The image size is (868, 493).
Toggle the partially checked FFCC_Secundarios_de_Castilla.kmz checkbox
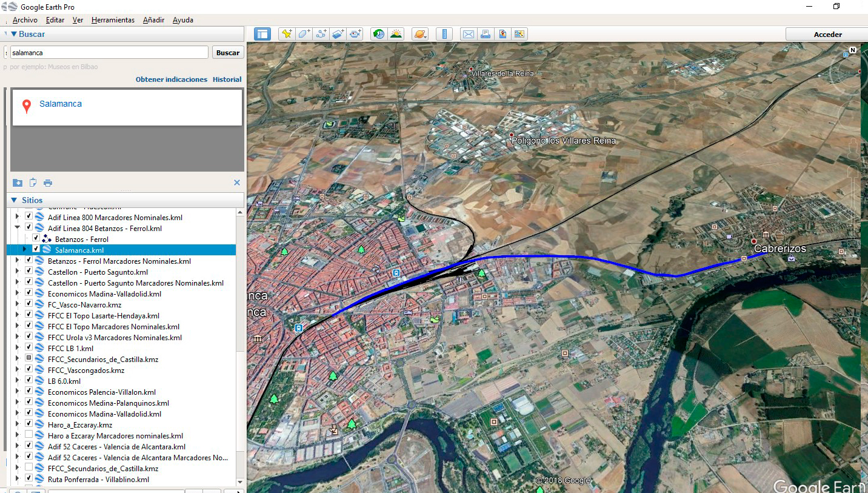point(28,358)
